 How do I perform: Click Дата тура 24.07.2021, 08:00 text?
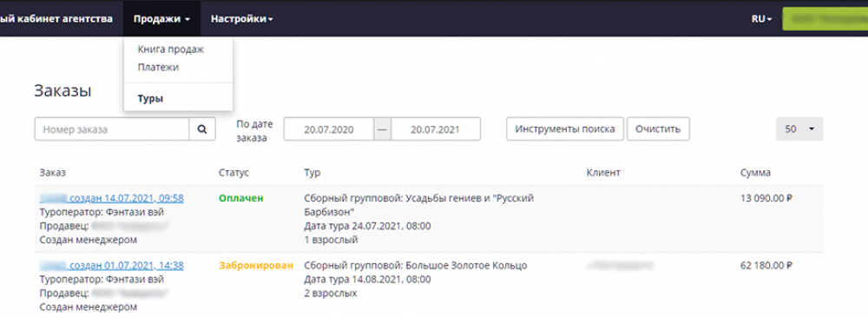pos(367,226)
